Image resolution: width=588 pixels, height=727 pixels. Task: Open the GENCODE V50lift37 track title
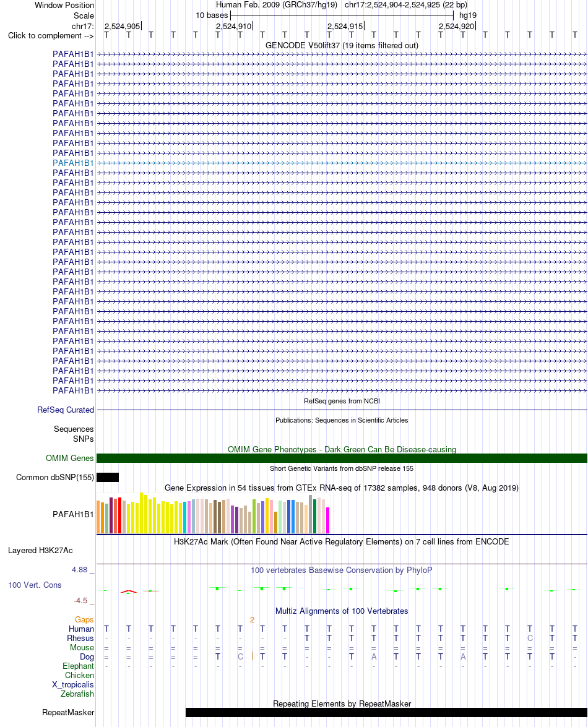(x=342, y=45)
